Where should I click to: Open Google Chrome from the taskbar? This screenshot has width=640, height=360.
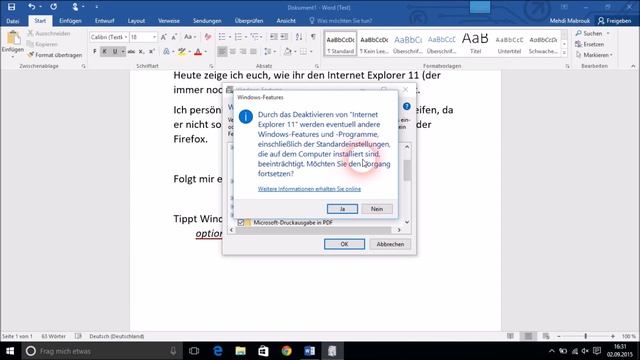point(287,351)
